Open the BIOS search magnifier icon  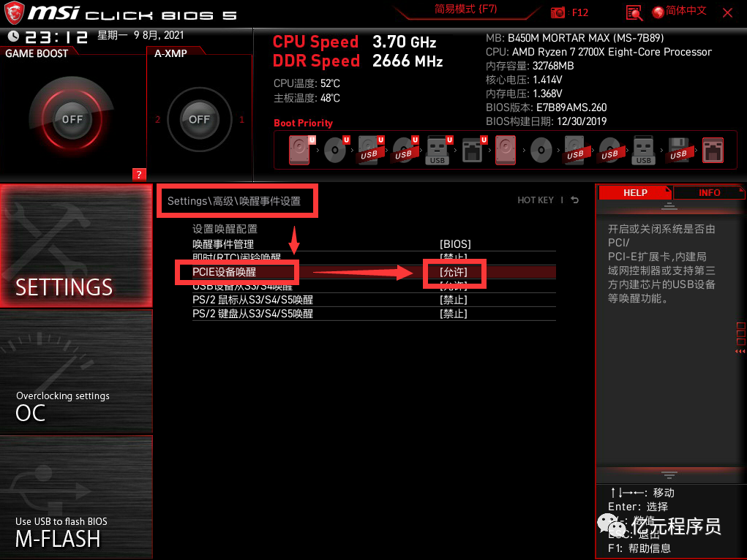pos(634,13)
